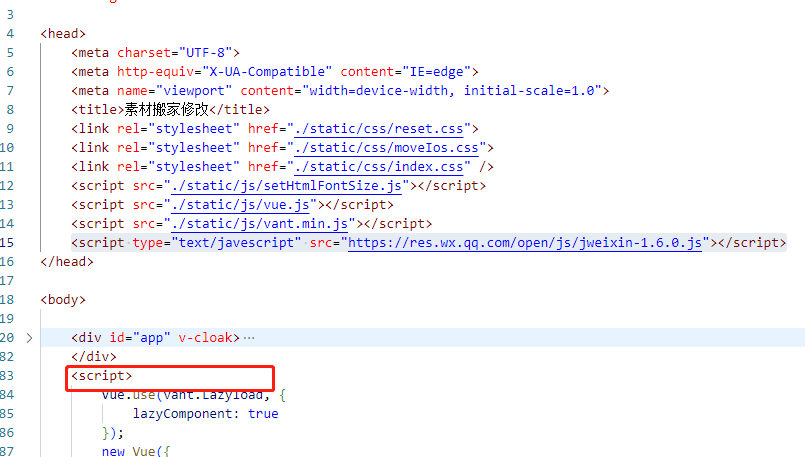The width and height of the screenshot is (806, 457).
Task: Follow the ./static/js/setHtmlFontSize.js link
Action: tap(286, 186)
